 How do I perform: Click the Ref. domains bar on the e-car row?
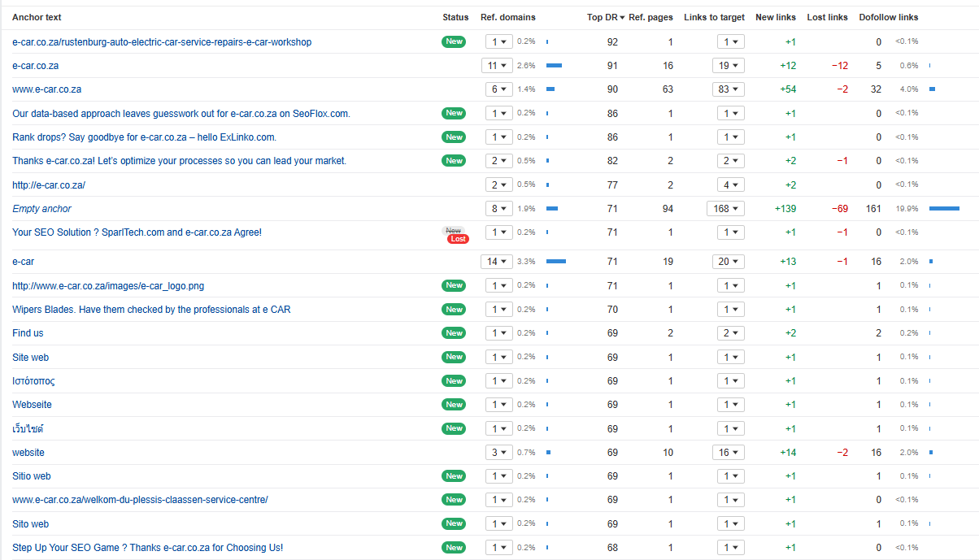pos(555,262)
